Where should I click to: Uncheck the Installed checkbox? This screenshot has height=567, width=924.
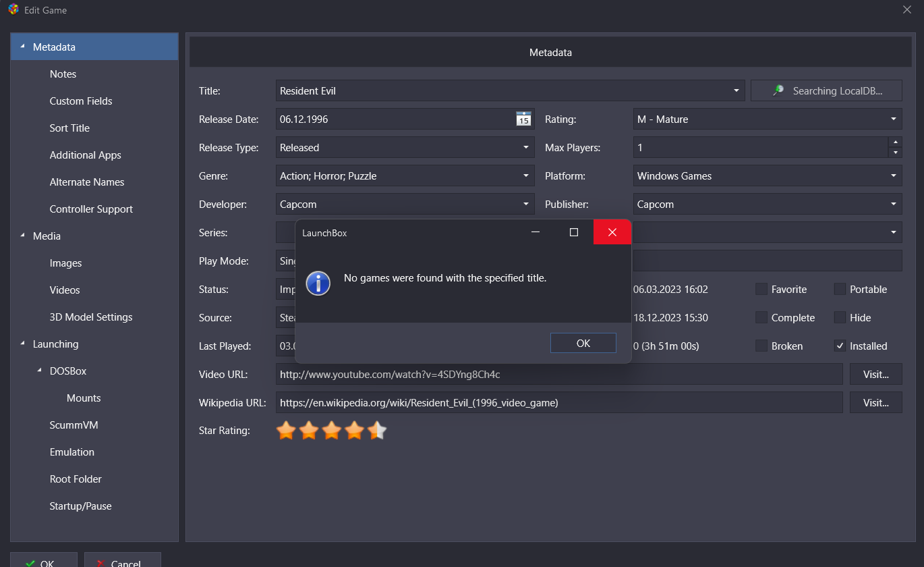840,346
